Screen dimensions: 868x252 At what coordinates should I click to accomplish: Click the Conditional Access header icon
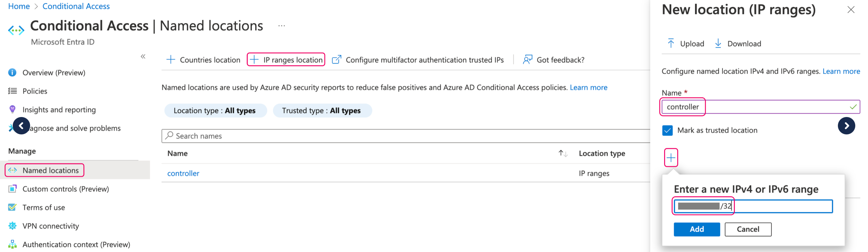pyautogui.click(x=16, y=30)
